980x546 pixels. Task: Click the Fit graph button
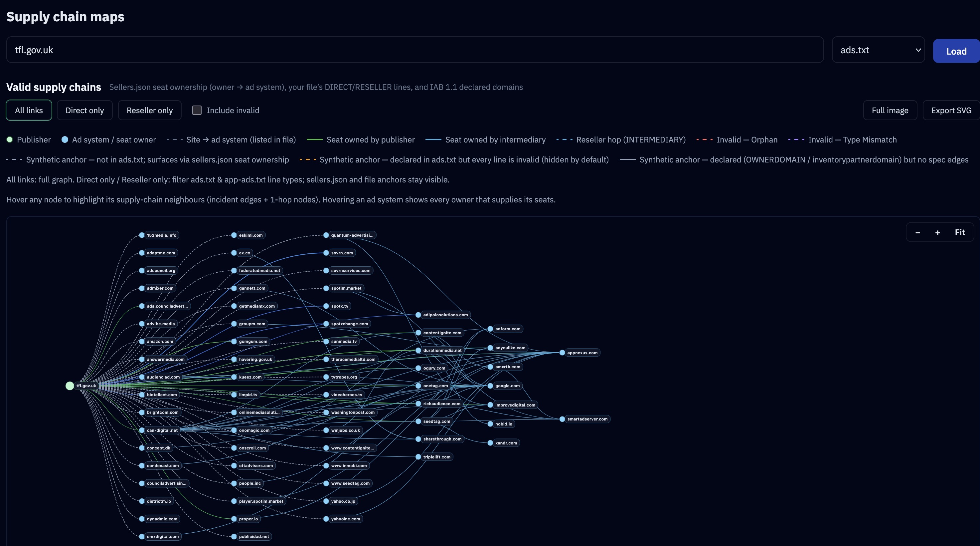click(959, 232)
